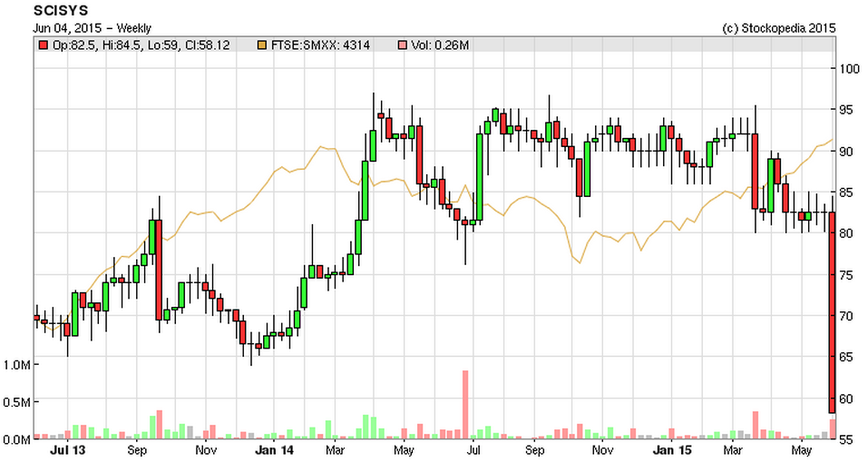Screen dimensions: 868x473
Task: Click the red OHLC legend swatch
Action: point(44,45)
